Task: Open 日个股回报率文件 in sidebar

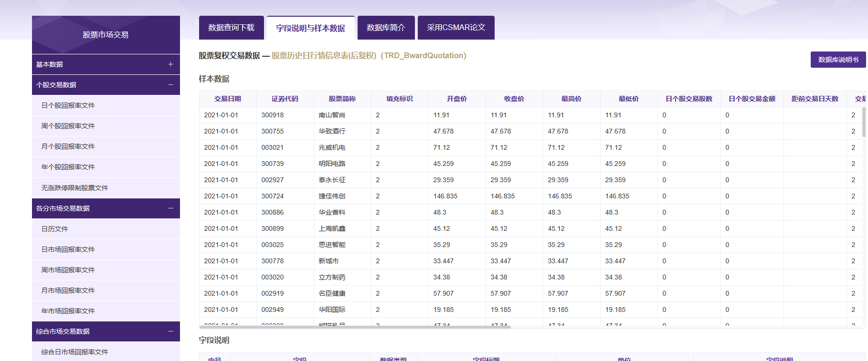Action: [106, 105]
